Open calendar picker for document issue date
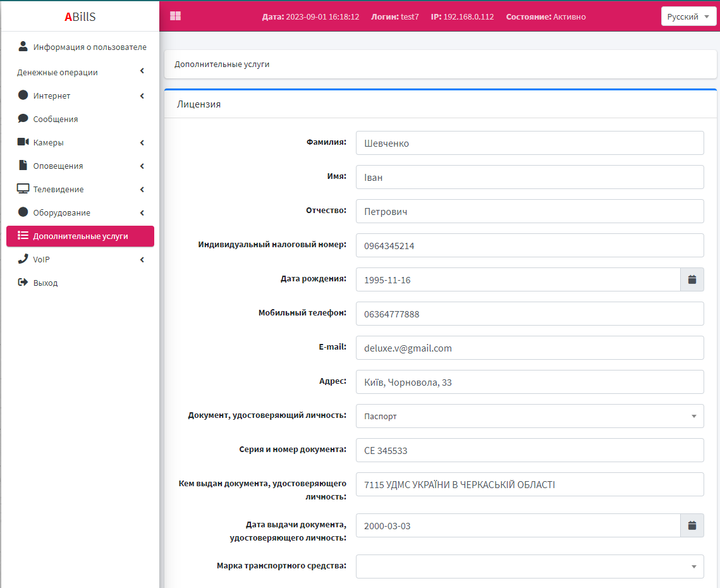Screen dimensions: 720x588 (692, 525)
